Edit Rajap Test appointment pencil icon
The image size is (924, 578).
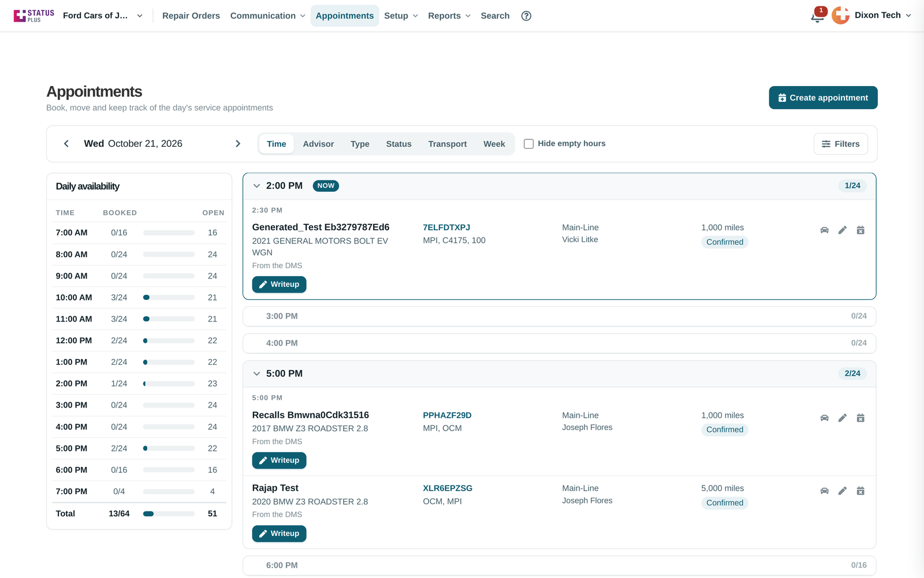(x=843, y=491)
